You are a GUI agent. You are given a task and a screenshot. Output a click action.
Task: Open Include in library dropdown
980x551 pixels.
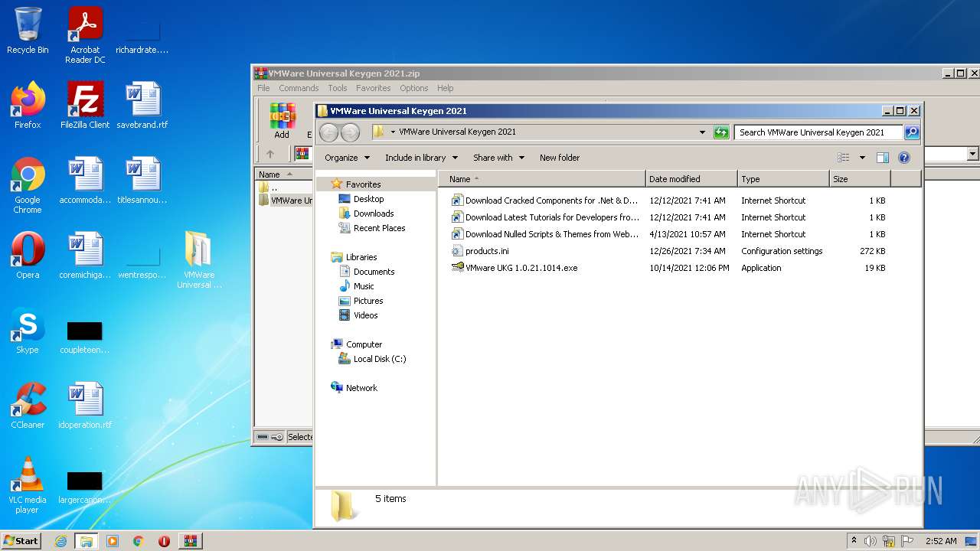pos(421,158)
